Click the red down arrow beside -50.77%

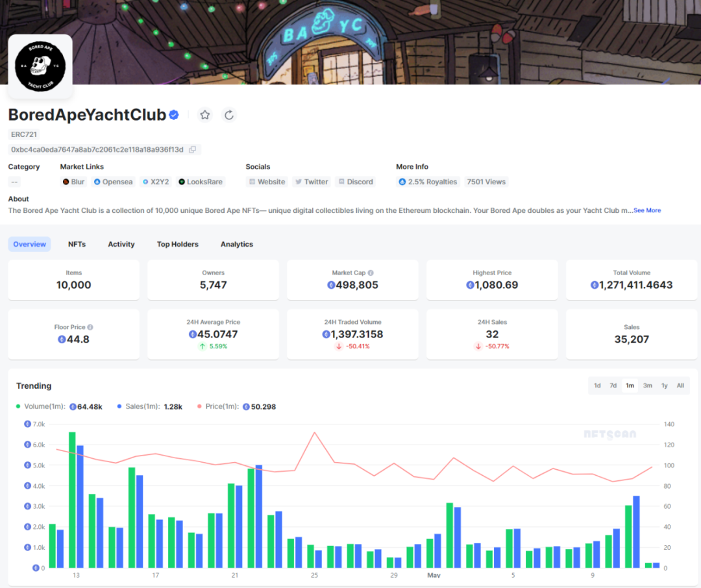pyautogui.click(x=478, y=346)
